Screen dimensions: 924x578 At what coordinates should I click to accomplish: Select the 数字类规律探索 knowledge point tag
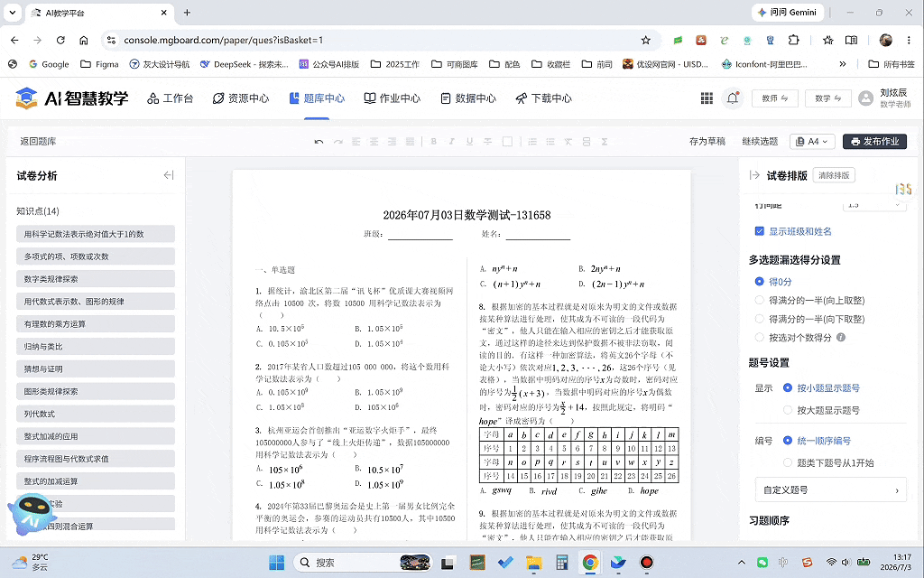[x=96, y=279]
